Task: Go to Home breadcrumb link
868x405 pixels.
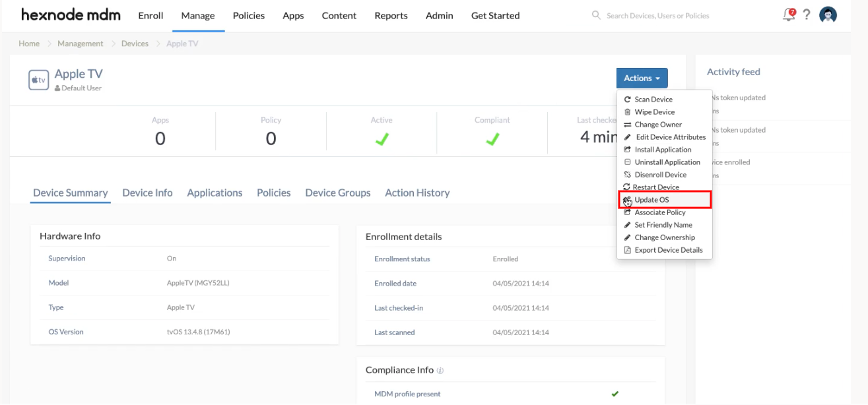Action: pyautogui.click(x=29, y=44)
